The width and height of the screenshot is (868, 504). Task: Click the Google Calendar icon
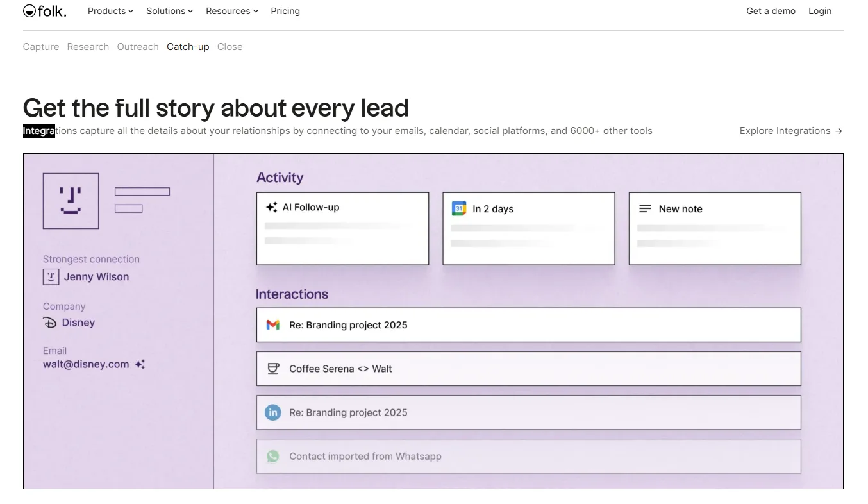click(459, 208)
